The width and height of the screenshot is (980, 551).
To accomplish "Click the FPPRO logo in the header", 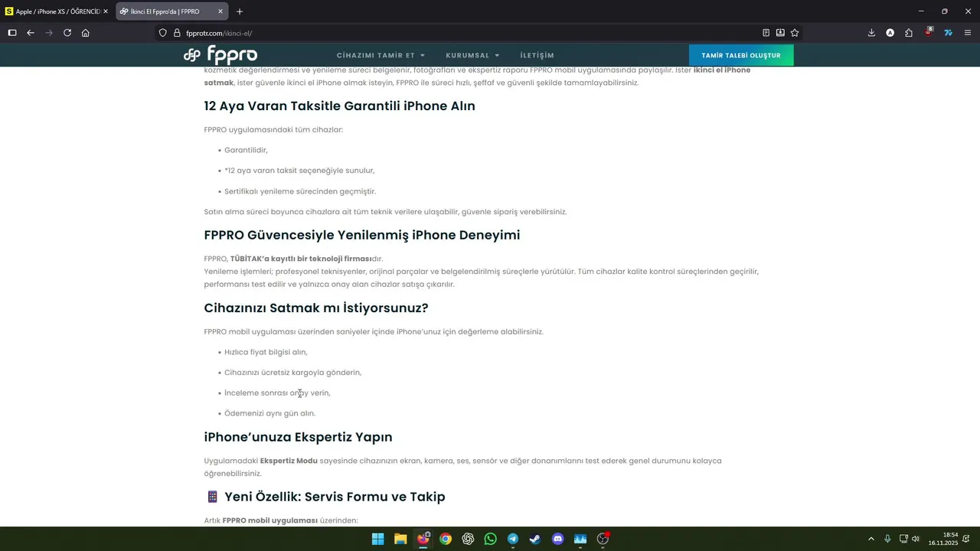I will click(220, 55).
